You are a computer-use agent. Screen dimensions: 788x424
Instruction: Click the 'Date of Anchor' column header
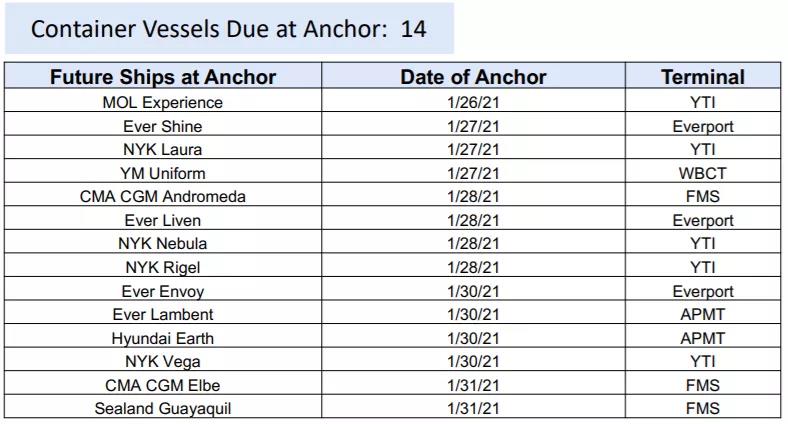coord(473,77)
